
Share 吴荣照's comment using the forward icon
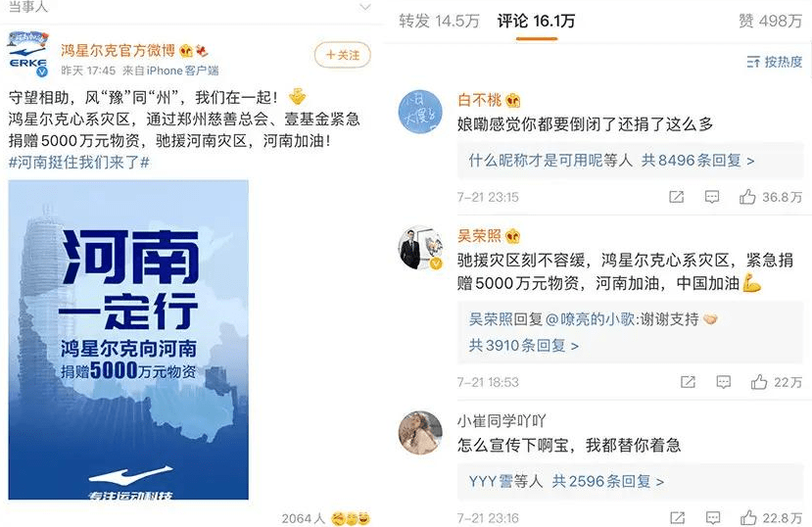pos(688,382)
